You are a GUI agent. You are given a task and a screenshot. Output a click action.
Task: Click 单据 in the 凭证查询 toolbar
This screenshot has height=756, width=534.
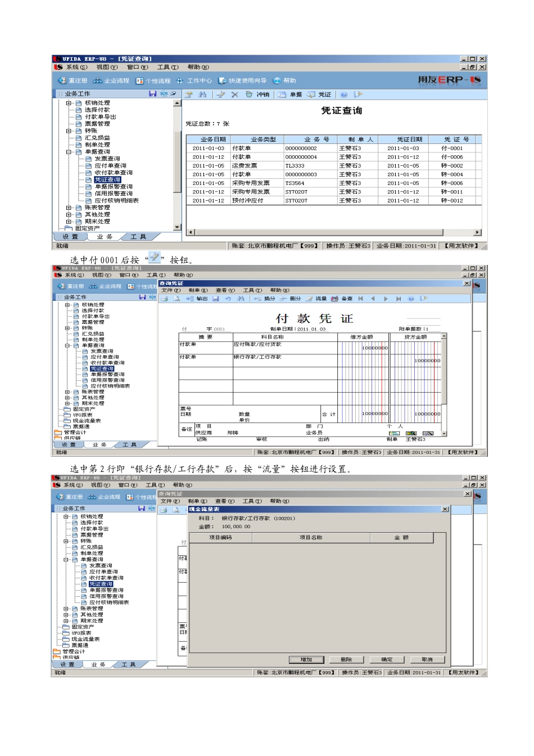pos(291,94)
